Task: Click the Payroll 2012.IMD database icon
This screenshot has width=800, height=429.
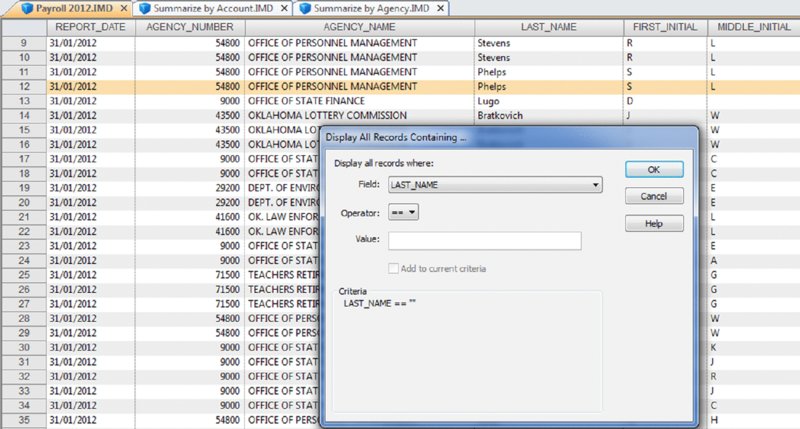Action: (28, 9)
